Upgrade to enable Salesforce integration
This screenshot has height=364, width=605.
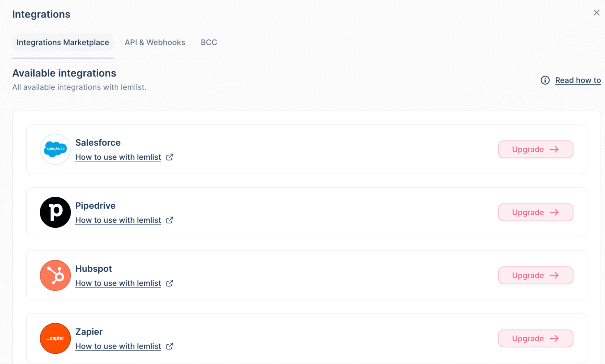click(x=535, y=149)
